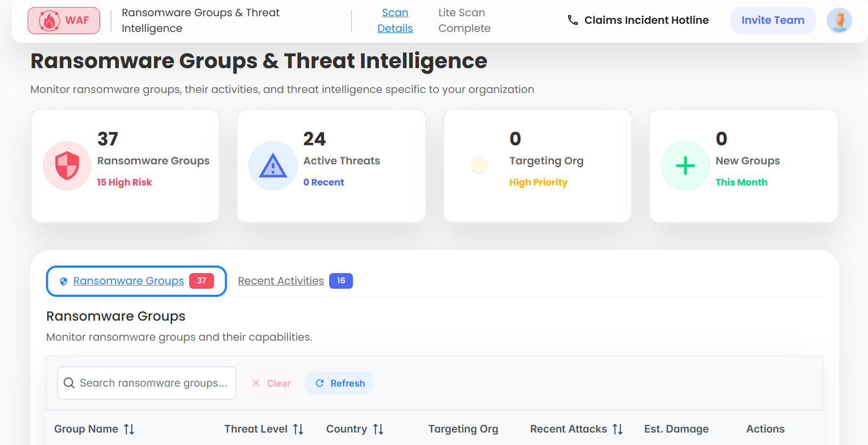The height and width of the screenshot is (445, 868).
Task: Switch to the Recent Activities tab
Action: point(281,281)
